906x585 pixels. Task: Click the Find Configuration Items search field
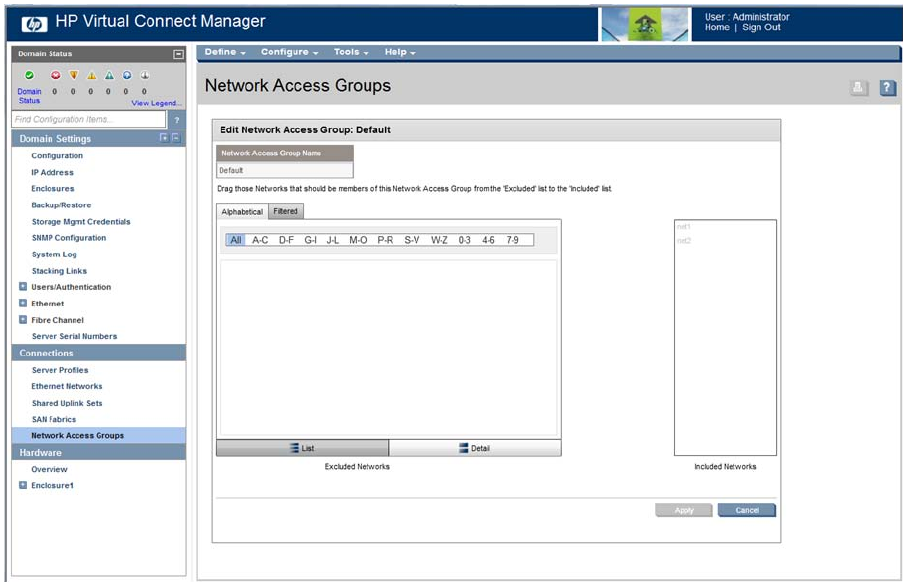click(89, 120)
